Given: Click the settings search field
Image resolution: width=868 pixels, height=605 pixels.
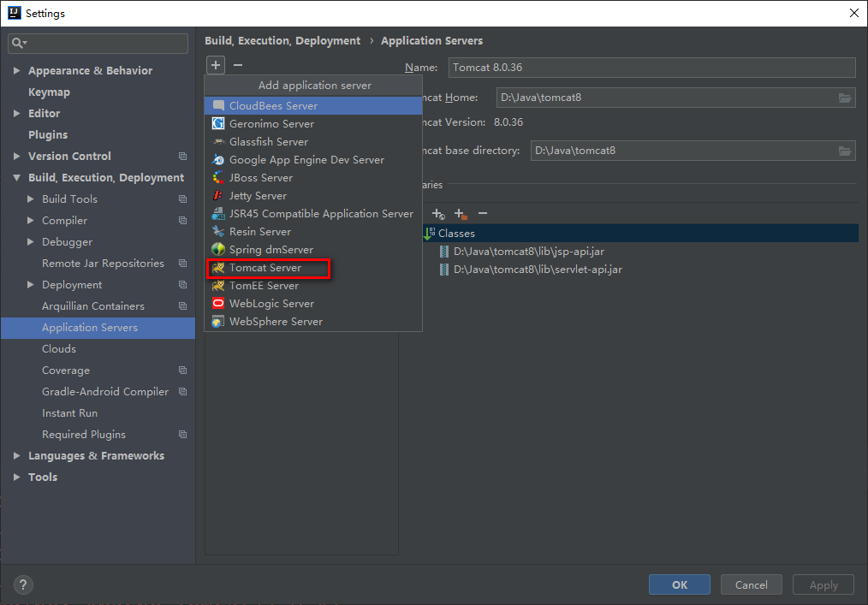Looking at the screenshot, I should [98, 43].
